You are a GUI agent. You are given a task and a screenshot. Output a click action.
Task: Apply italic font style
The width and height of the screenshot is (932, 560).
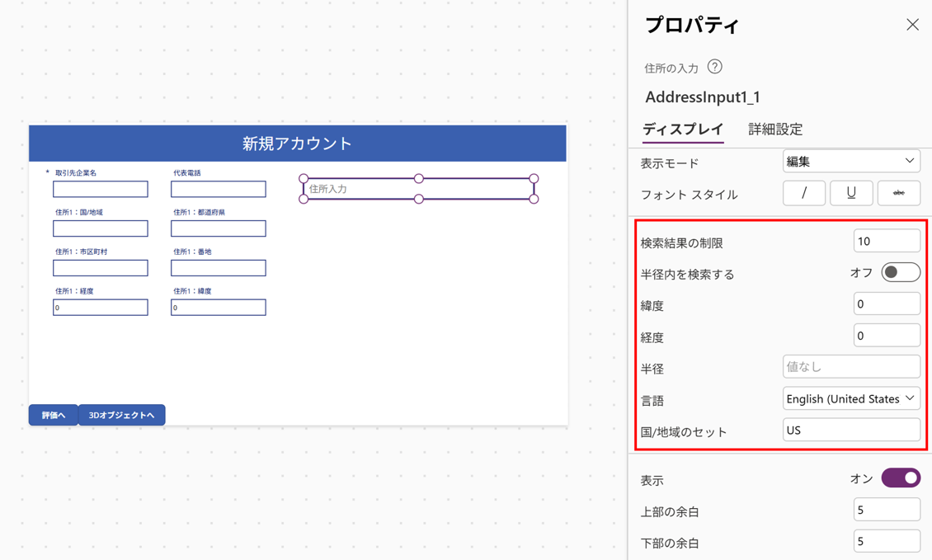click(x=803, y=193)
